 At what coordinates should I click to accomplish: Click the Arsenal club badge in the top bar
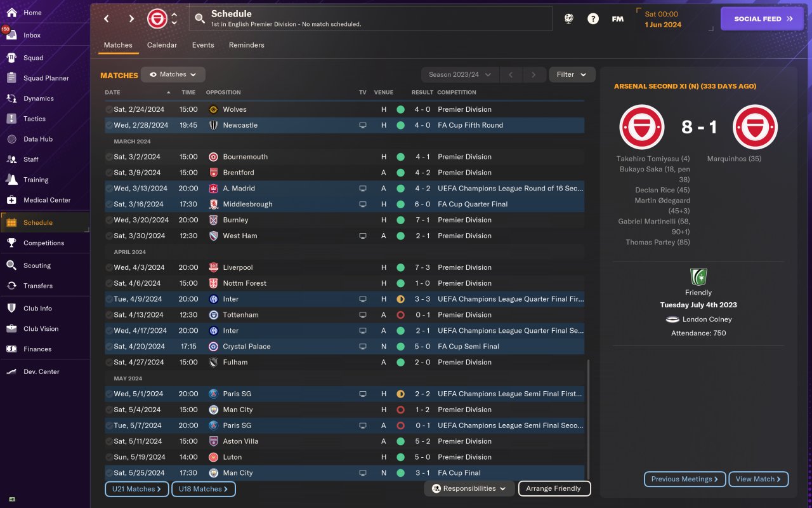coord(157,19)
